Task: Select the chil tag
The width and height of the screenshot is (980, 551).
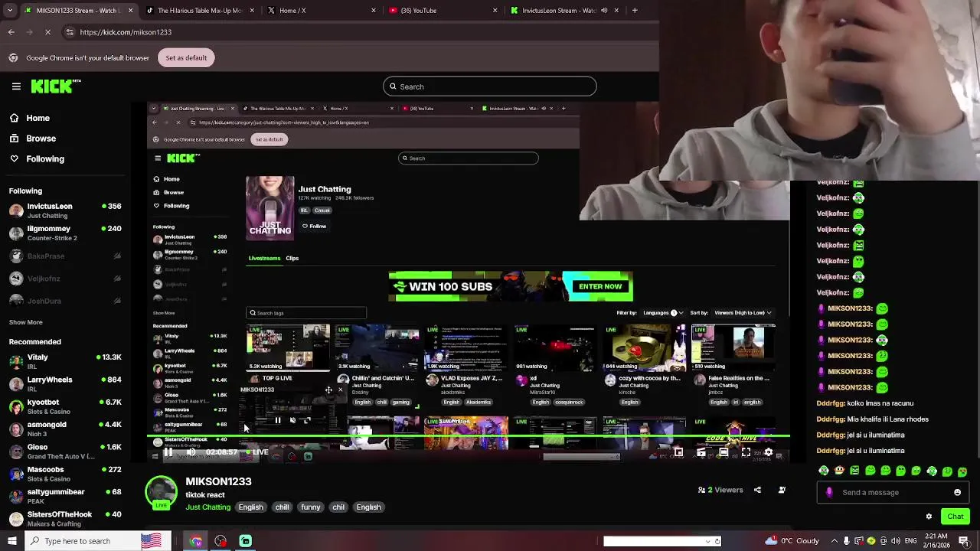Action: tap(338, 507)
